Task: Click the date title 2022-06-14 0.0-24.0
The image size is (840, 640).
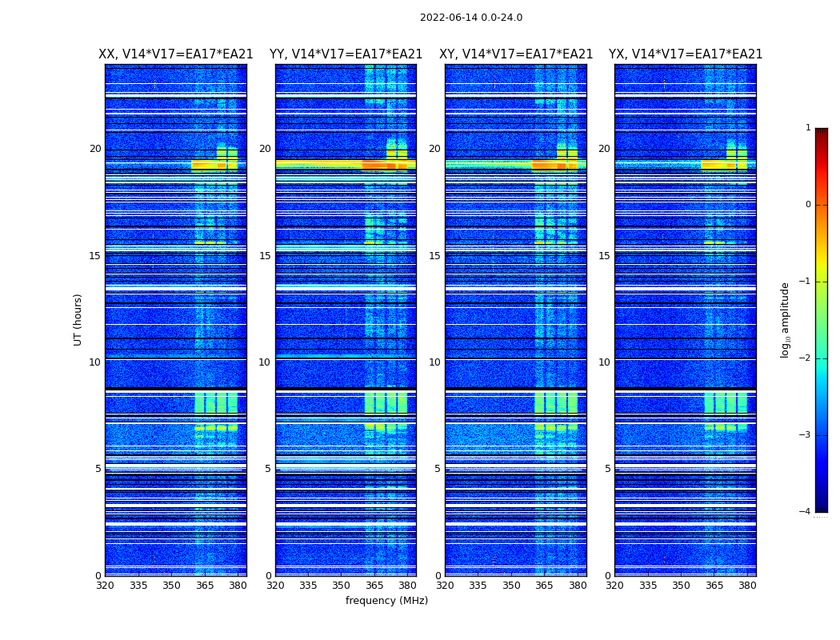Action: coord(471,18)
